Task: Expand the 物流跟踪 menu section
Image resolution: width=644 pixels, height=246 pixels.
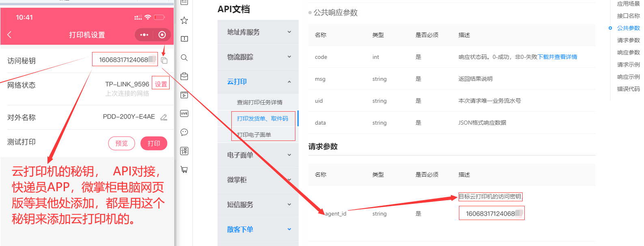Action: coord(258,57)
